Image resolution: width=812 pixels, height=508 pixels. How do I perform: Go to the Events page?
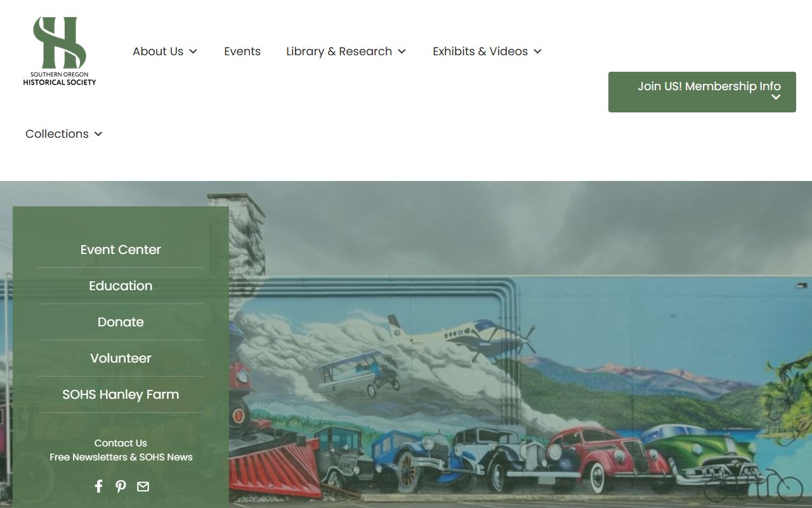[242, 51]
